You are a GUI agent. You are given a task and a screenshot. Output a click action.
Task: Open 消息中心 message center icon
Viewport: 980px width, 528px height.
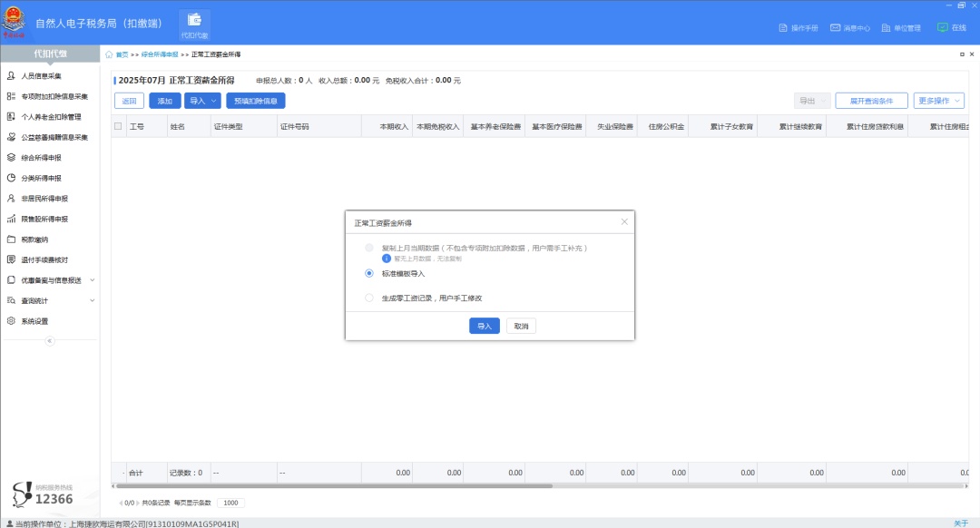click(835, 28)
